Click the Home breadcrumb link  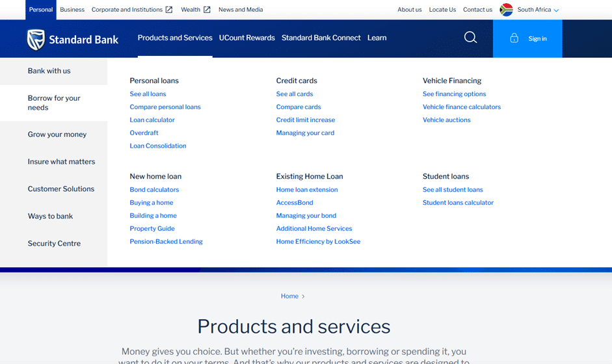289,296
